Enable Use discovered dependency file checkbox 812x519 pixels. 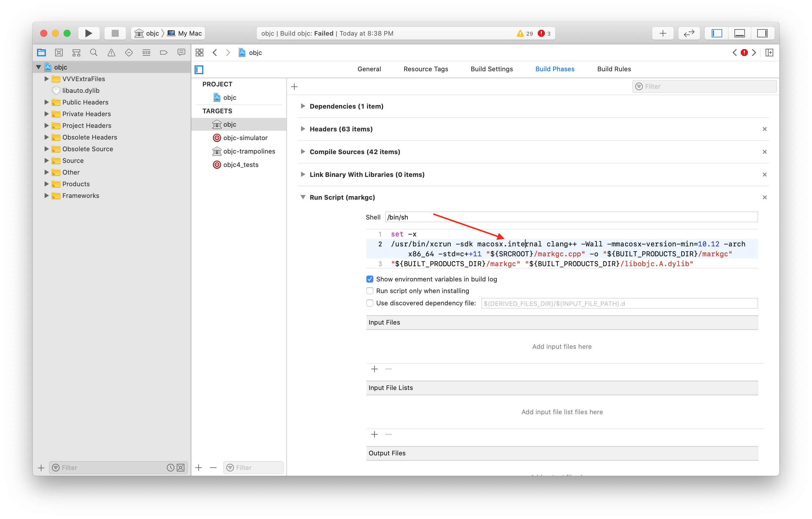[370, 303]
